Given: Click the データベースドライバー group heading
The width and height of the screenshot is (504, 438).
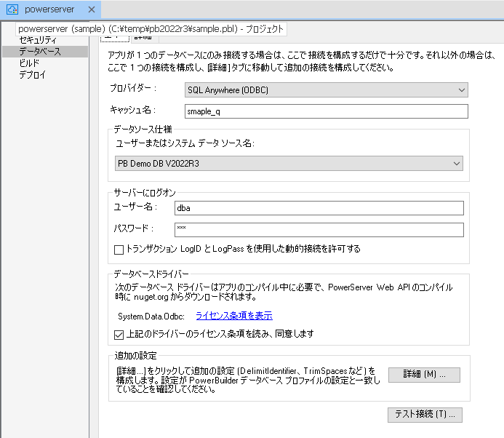Looking at the screenshot, I should tap(151, 274).
